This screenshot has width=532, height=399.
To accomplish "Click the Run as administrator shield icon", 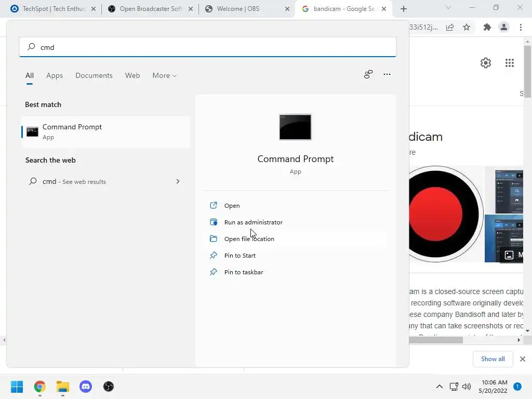I will 214,222.
